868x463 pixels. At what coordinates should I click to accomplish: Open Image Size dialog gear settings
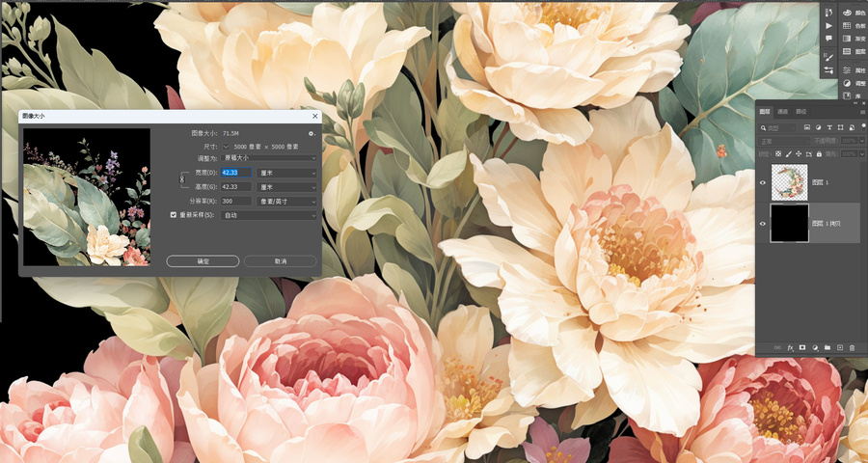point(312,133)
